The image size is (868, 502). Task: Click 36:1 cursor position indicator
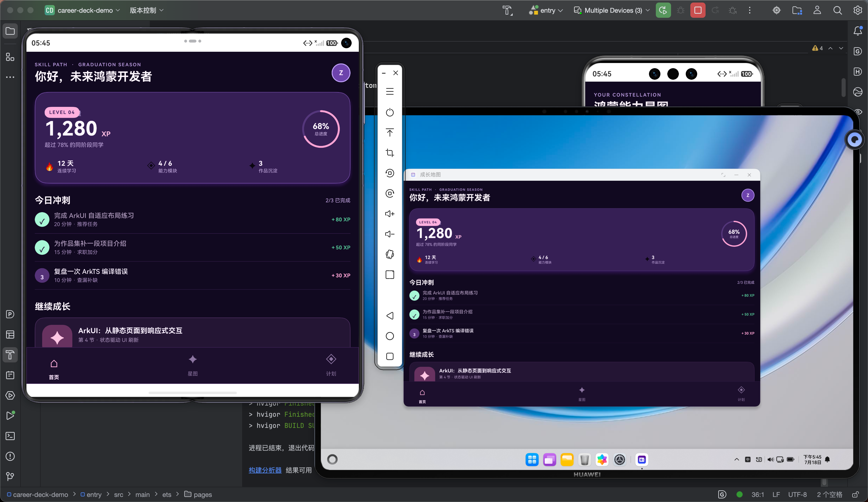[757, 494]
